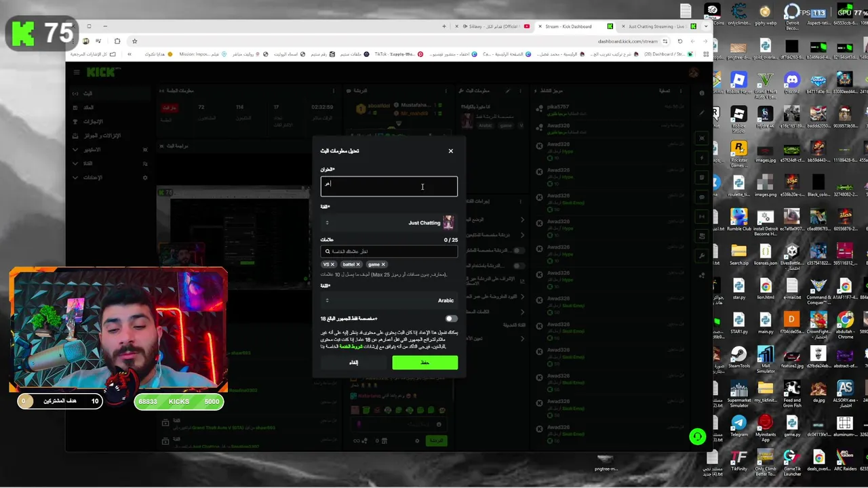
Task: Select the star.py desktop file
Action: [x=739, y=289]
